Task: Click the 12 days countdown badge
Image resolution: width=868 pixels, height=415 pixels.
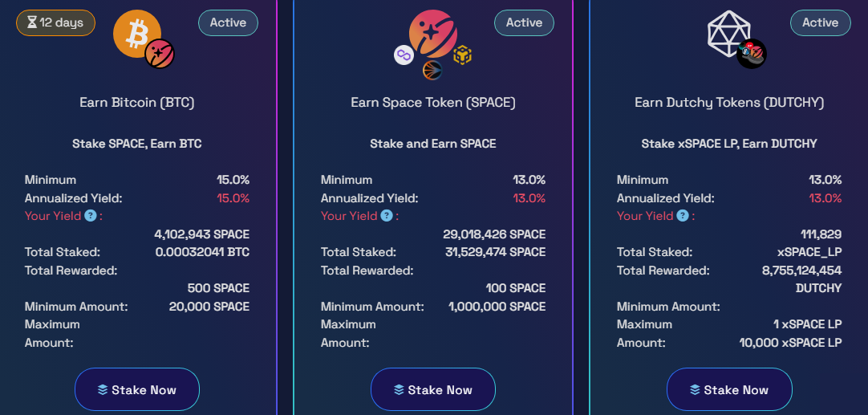Action: (x=55, y=22)
